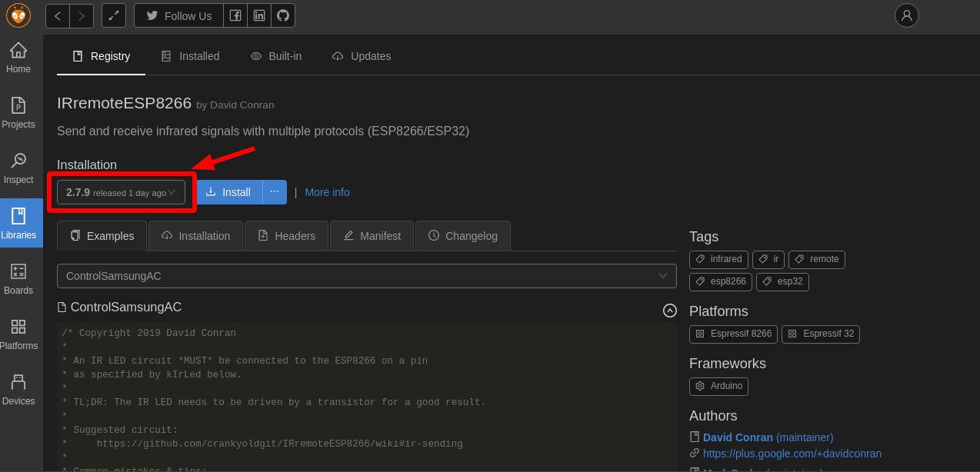Open the Changelog tab
The width and height of the screenshot is (980, 472).
point(463,236)
